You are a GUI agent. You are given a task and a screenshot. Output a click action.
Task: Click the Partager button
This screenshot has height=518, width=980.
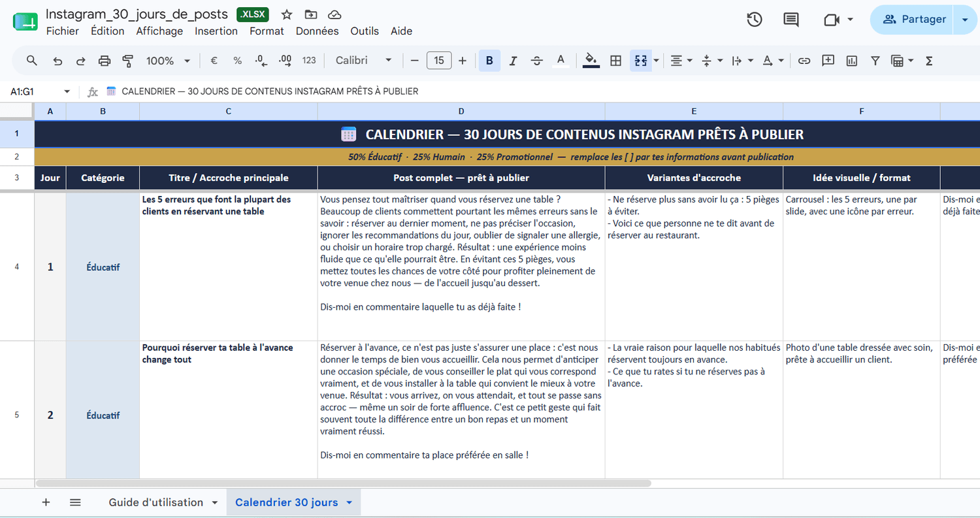coord(914,20)
